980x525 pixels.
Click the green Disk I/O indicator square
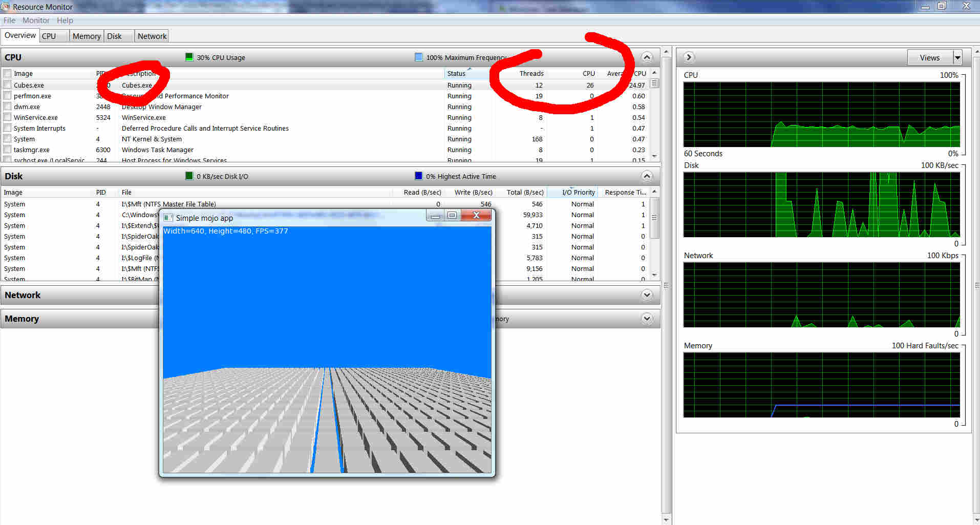189,176
